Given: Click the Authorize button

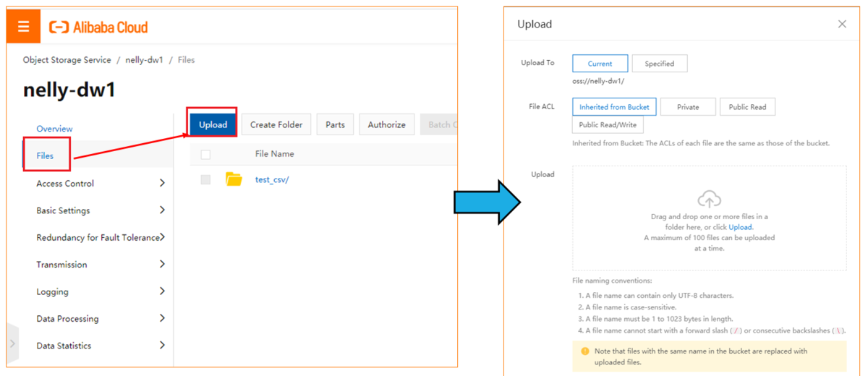Looking at the screenshot, I should (x=387, y=124).
